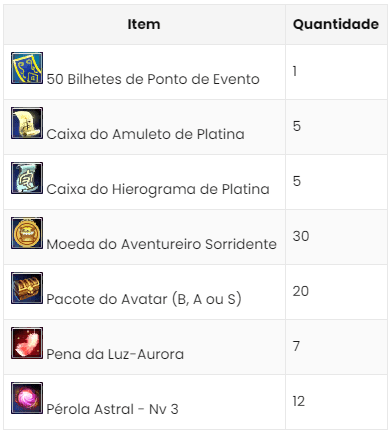Viewport: 390px width, 435px height.
Task: Click Pacote do Avatar (B, A ou S)
Action: [144, 299]
